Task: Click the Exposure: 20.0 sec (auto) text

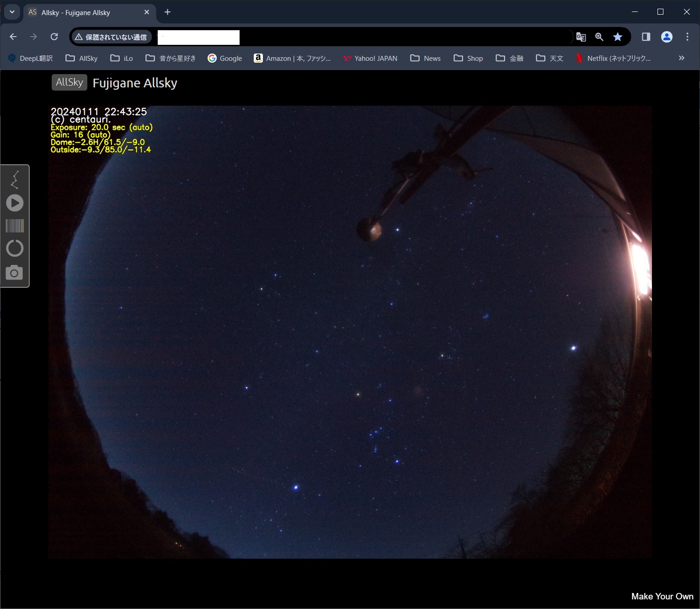Action: tap(102, 127)
